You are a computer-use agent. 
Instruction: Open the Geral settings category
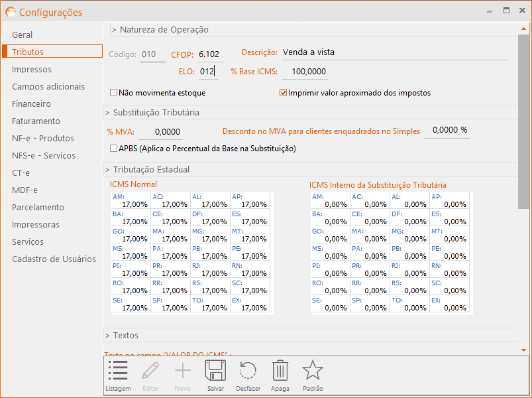23,34
